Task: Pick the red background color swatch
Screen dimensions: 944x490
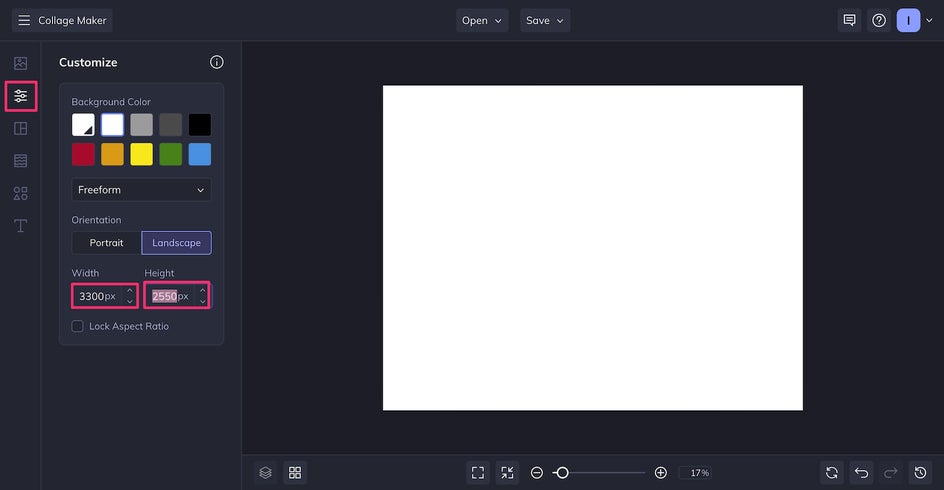Action: [83, 154]
